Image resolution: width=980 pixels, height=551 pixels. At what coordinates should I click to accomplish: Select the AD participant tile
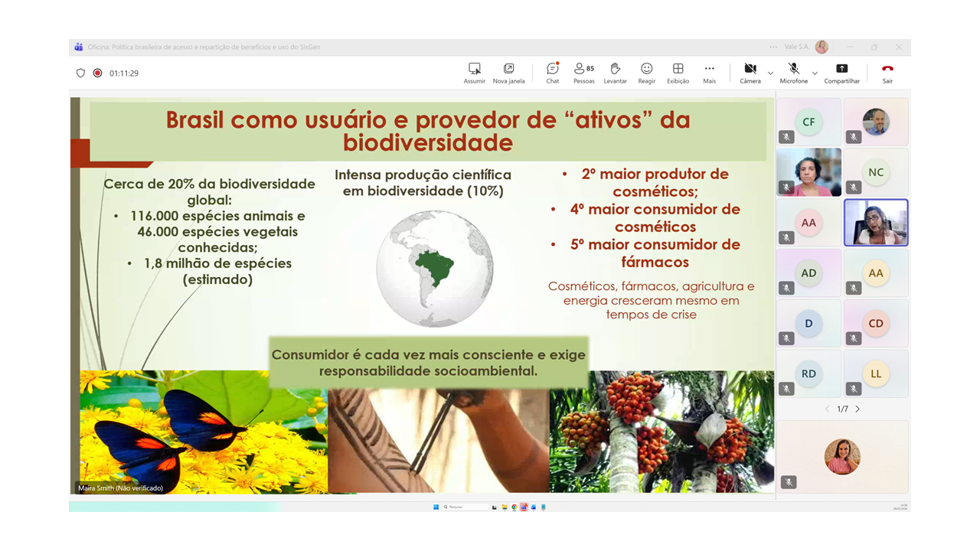click(x=808, y=273)
